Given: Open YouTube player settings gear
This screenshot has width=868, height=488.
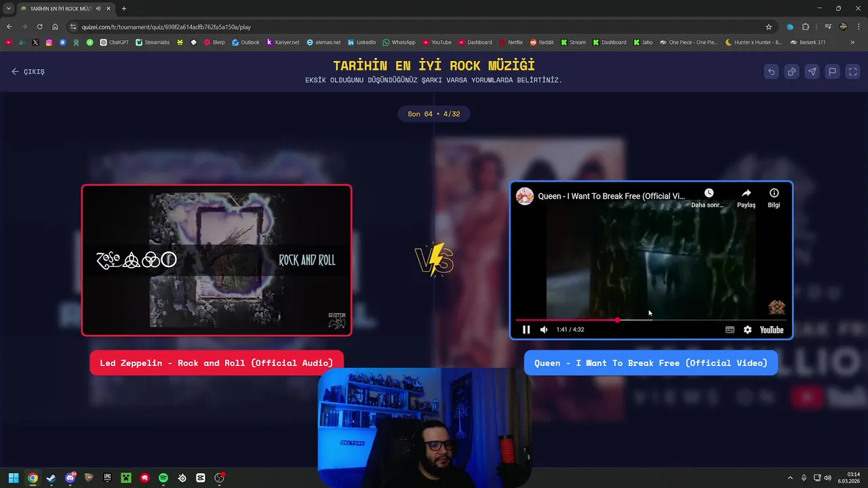Looking at the screenshot, I should (747, 330).
